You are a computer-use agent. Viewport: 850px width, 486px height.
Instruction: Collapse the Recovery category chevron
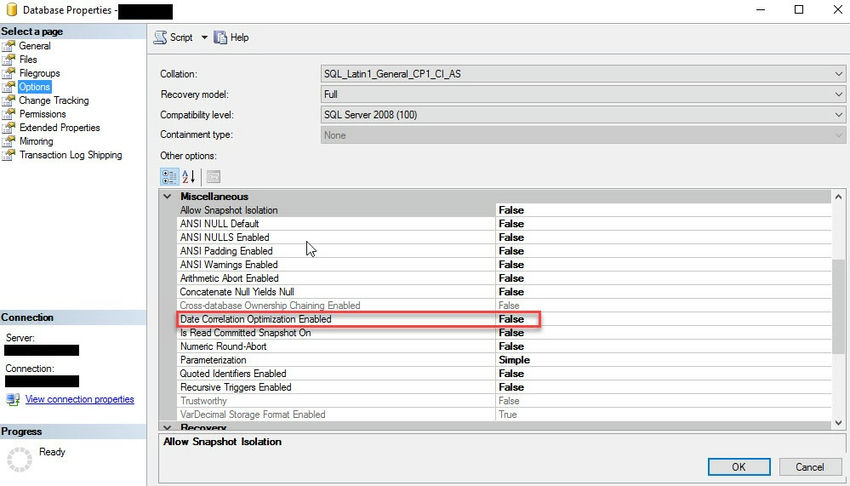(x=168, y=427)
